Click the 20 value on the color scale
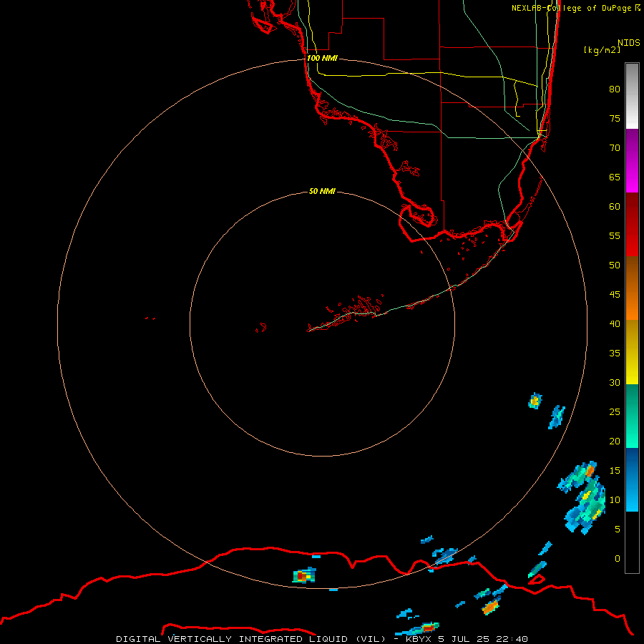This screenshot has height=644, width=644. (615, 441)
